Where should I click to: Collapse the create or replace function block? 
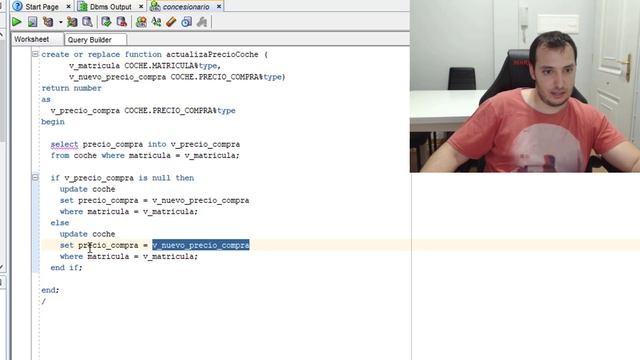pyautogui.click(x=36, y=54)
